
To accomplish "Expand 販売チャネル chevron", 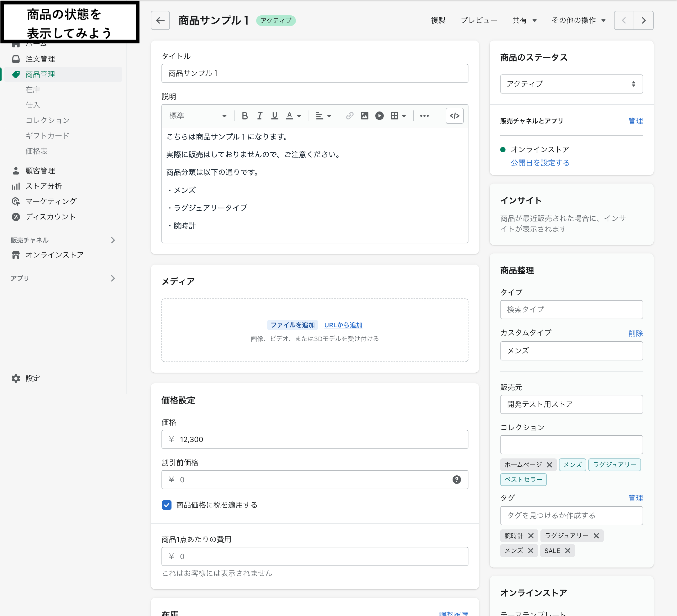I will point(113,240).
